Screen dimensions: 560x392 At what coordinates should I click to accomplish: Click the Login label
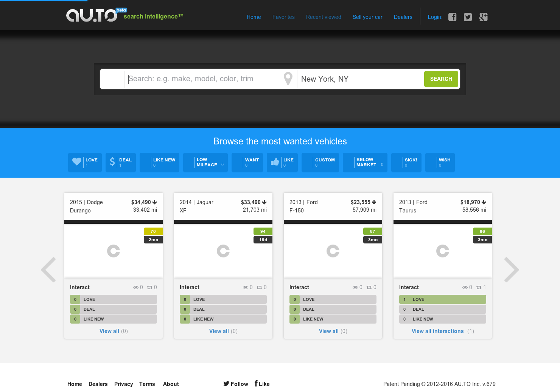click(x=435, y=17)
